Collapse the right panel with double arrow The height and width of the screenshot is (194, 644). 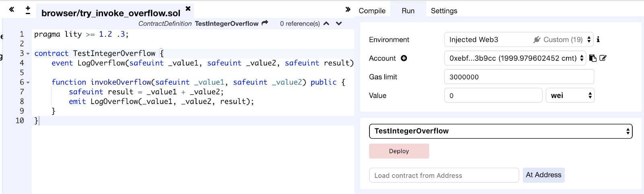tap(348, 9)
